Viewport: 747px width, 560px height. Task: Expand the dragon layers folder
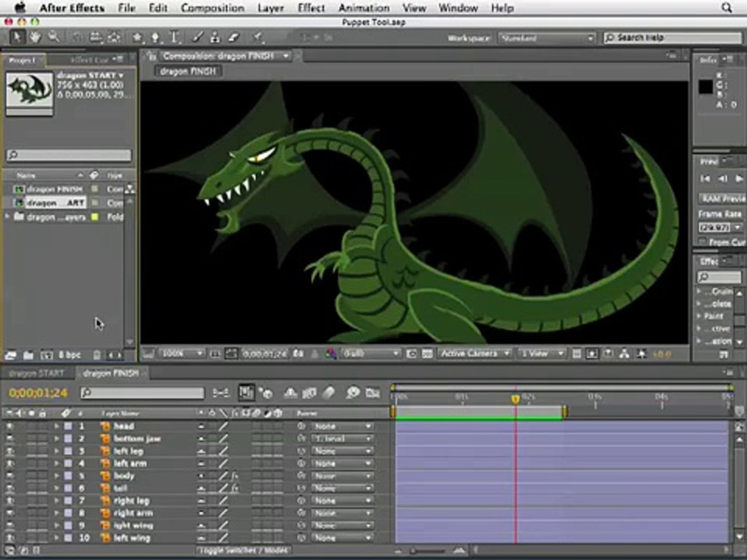pos(7,216)
